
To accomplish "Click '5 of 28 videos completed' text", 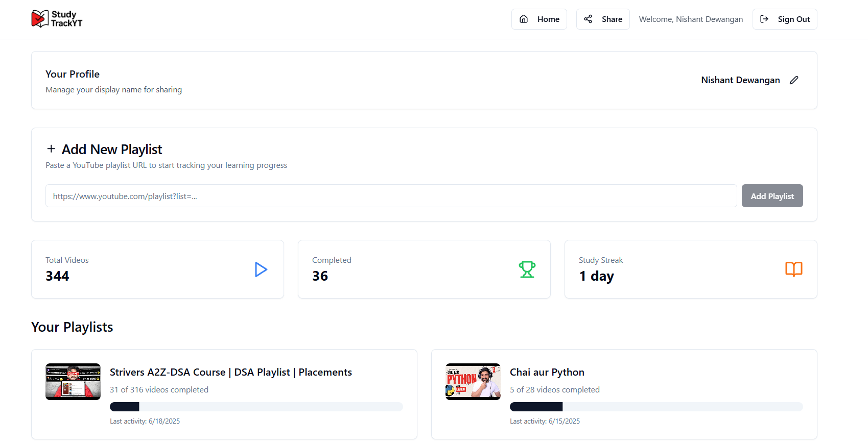I will click(555, 389).
